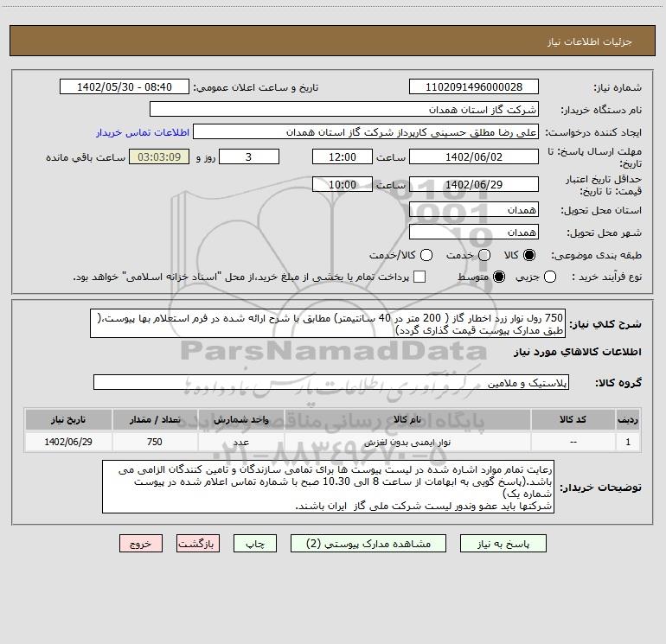Choose جزیی purchase process type

click(x=550, y=277)
